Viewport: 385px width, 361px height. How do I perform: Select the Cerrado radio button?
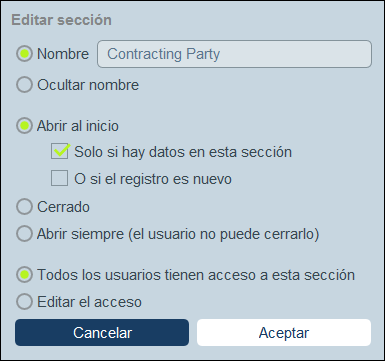point(24,207)
